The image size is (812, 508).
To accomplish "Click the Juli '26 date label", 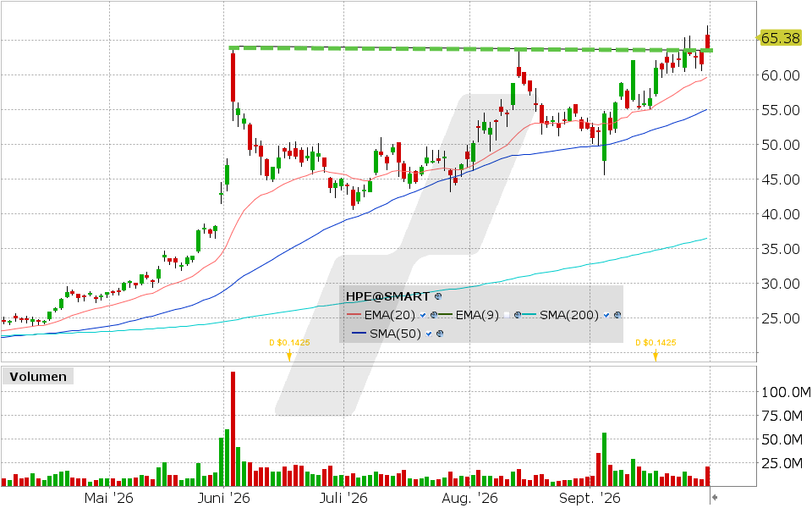I will (x=343, y=498).
